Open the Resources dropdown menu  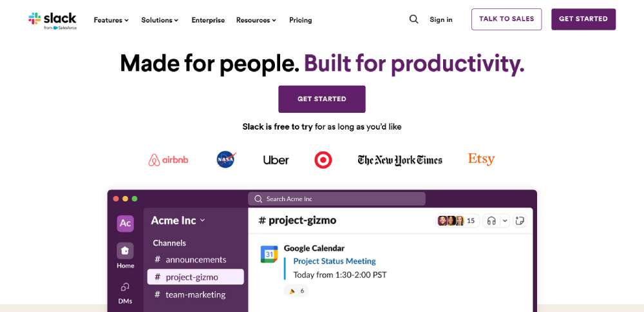pyautogui.click(x=256, y=20)
